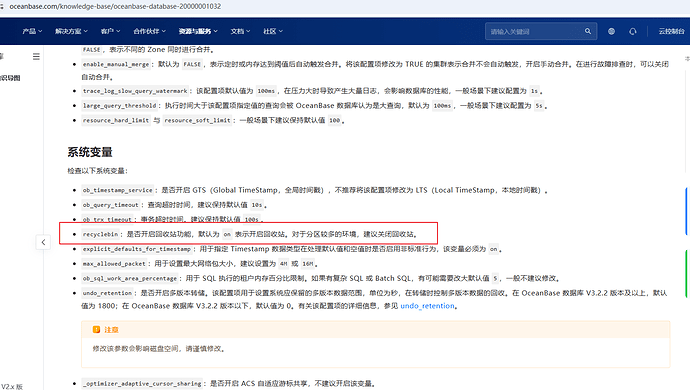Toggle the sidebar hamburger menu icon
Screen dimensions: 690x390
coord(36,56)
